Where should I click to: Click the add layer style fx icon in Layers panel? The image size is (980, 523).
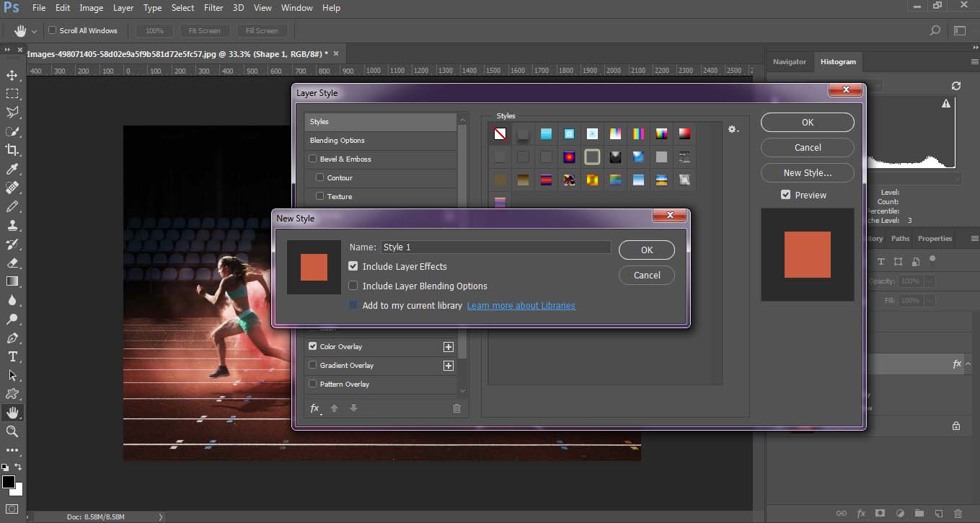[860, 514]
